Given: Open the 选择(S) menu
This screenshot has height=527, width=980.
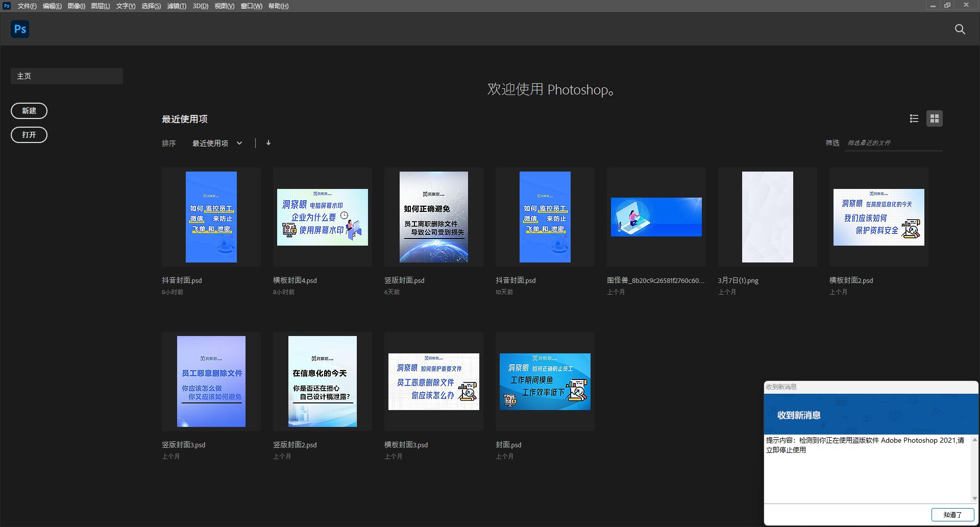Looking at the screenshot, I should [x=151, y=6].
